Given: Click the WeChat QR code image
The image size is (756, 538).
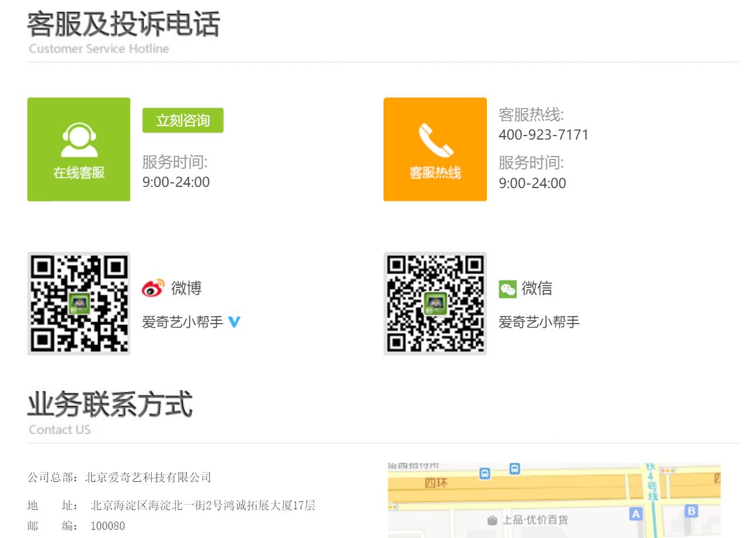Looking at the screenshot, I should [435, 304].
